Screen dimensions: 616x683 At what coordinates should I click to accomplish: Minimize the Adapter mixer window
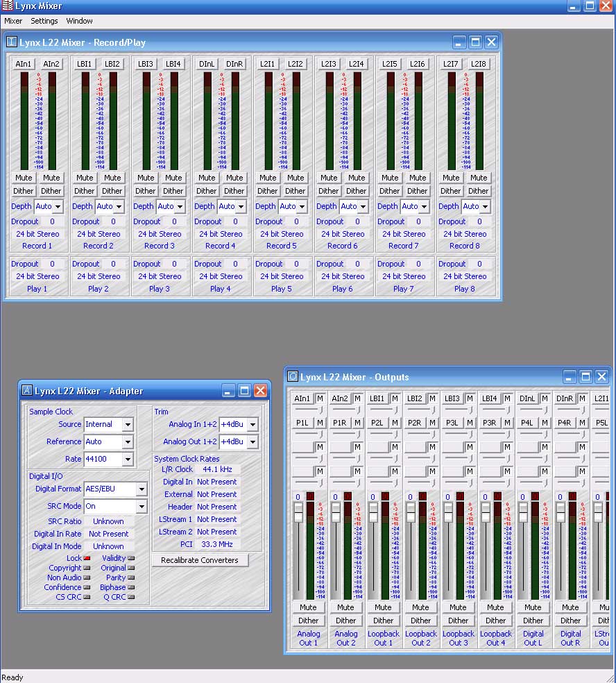[228, 390]
